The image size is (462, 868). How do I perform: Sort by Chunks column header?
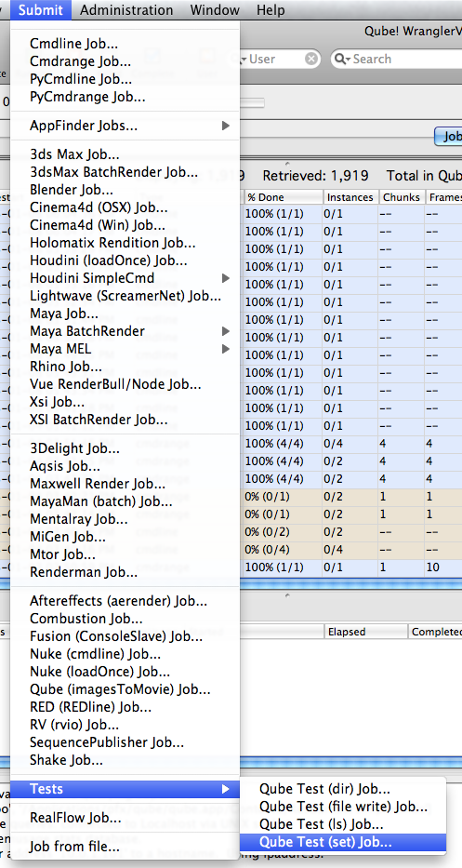(x=402, y=197)
